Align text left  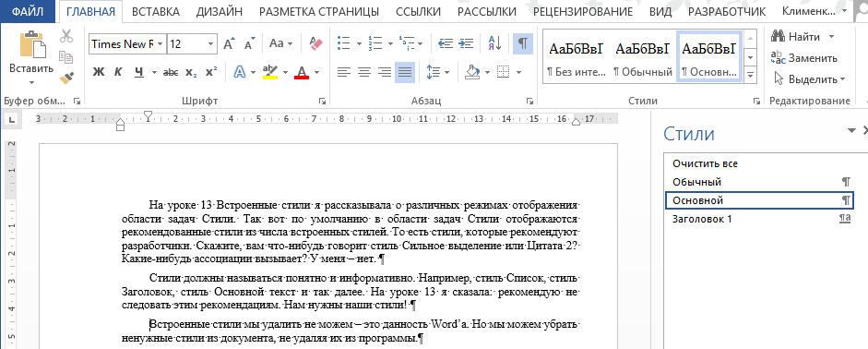[x=344, y=72]
